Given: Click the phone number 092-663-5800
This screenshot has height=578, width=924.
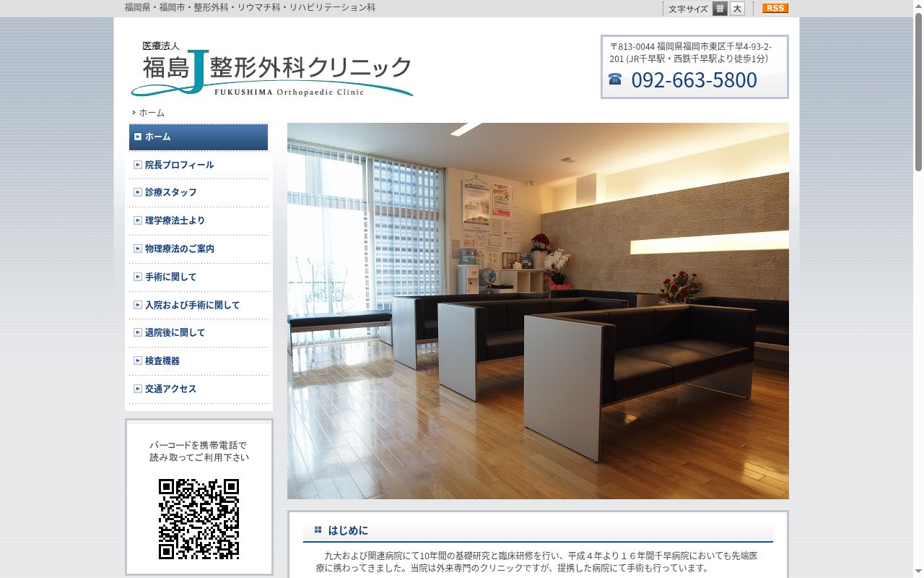Looking at the screenshot, I should [x=694, y=79].
